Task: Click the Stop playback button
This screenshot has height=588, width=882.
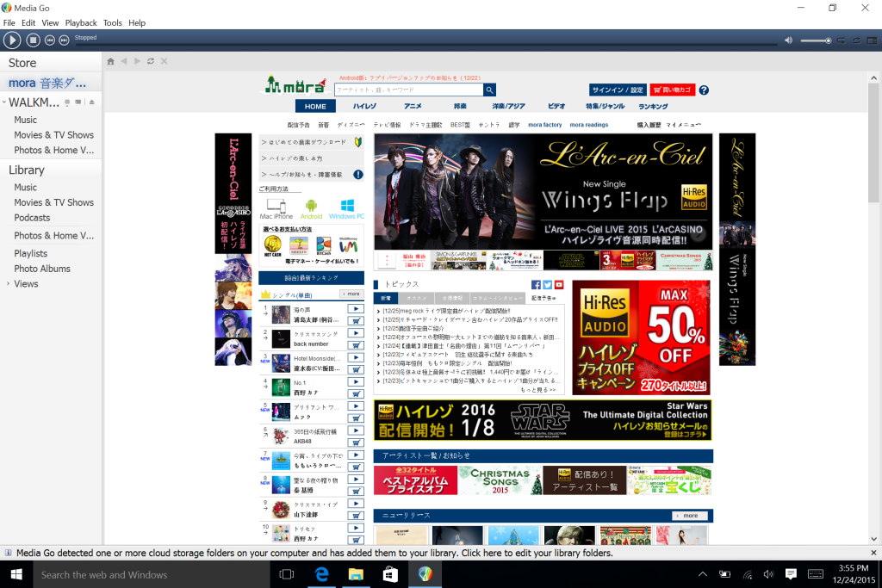Action: point(34,40)
